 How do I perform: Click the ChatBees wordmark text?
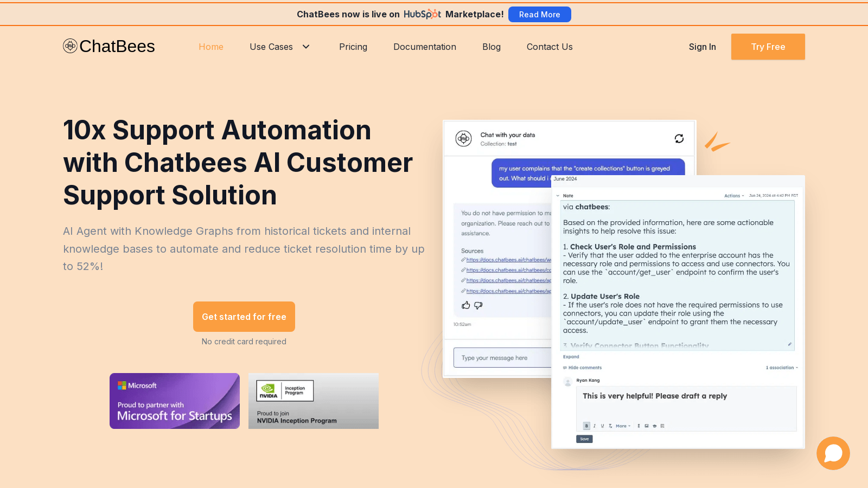click(117, 46)
